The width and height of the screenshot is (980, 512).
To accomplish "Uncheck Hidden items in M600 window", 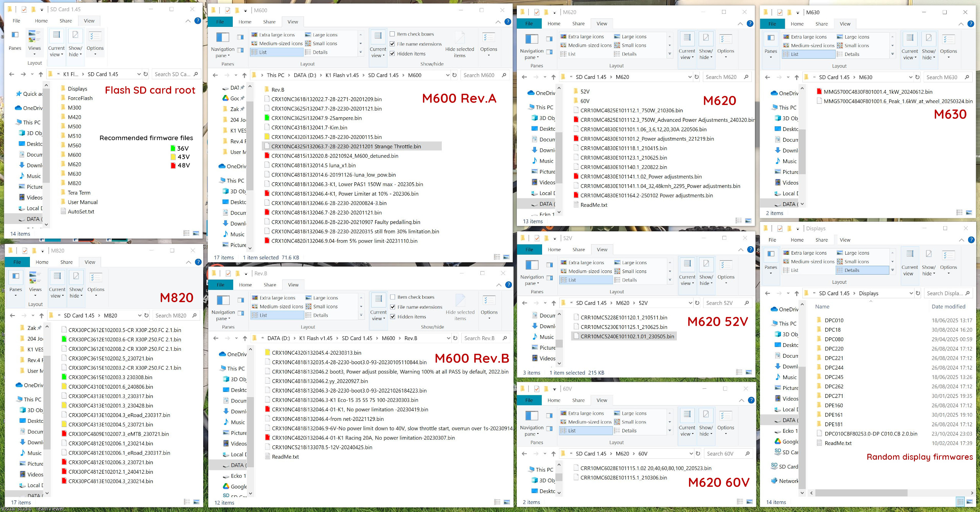I will [392, 54].
